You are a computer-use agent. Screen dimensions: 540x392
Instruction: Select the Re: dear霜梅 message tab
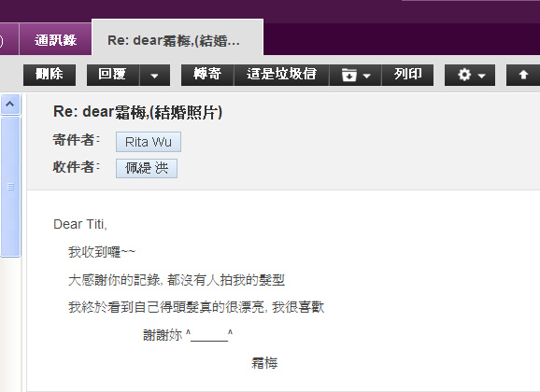pyautogui.click(x=178, y=38)
